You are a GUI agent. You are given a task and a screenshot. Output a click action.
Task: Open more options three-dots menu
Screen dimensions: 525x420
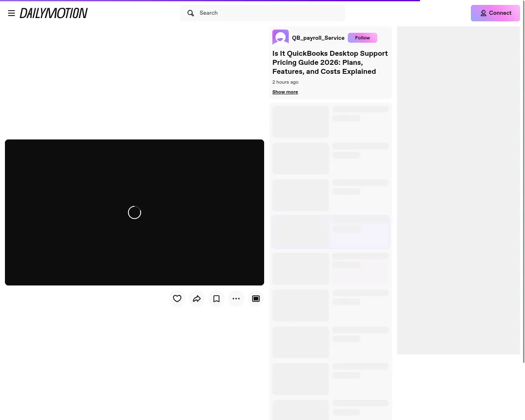pos(236,299)
